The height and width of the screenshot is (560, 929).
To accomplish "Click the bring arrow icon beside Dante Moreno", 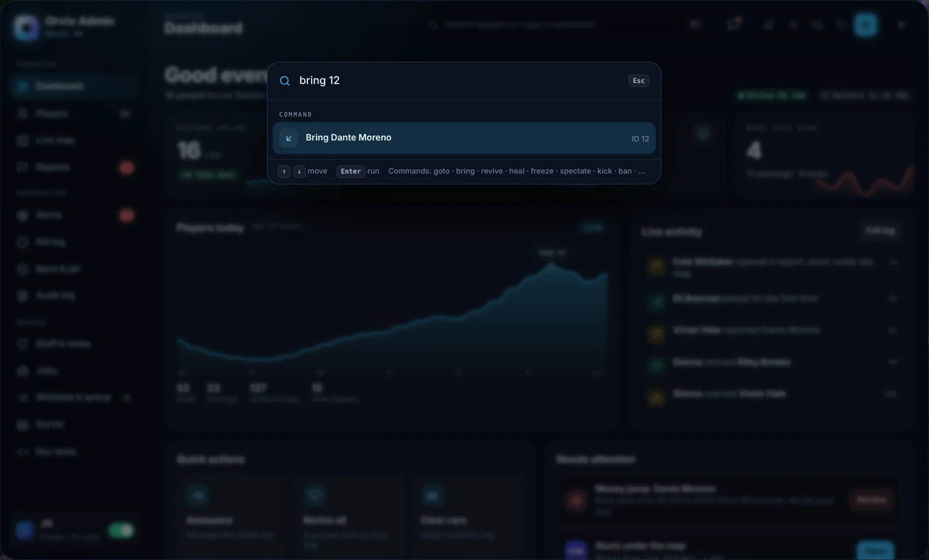I will point(289,138).
